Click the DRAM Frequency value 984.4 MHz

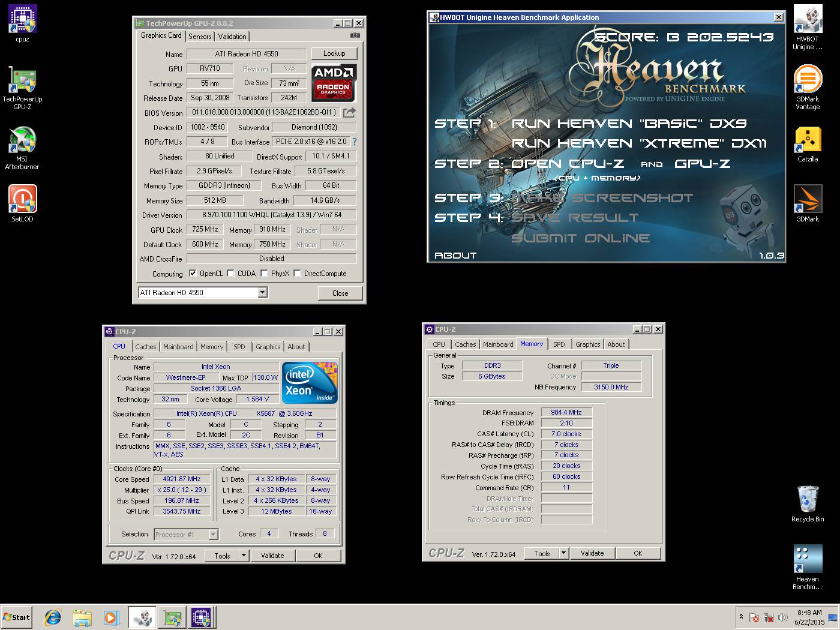point(566,412)
